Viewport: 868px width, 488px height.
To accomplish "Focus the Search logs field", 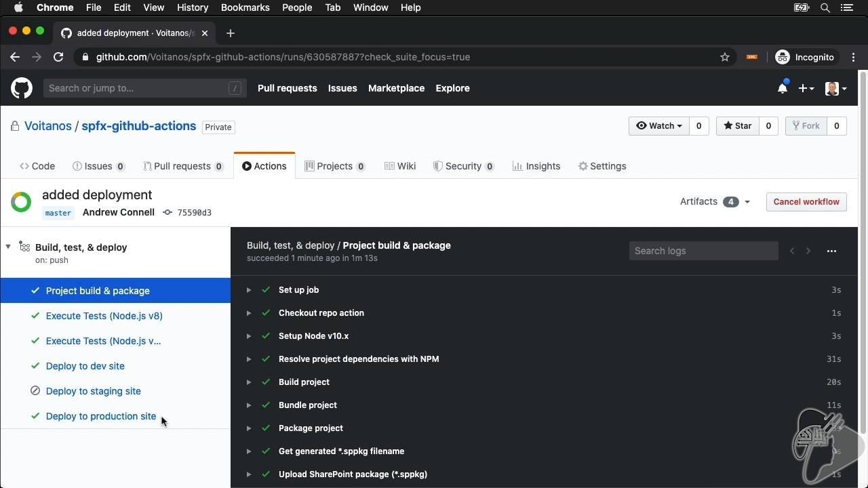I will [703, 251].
